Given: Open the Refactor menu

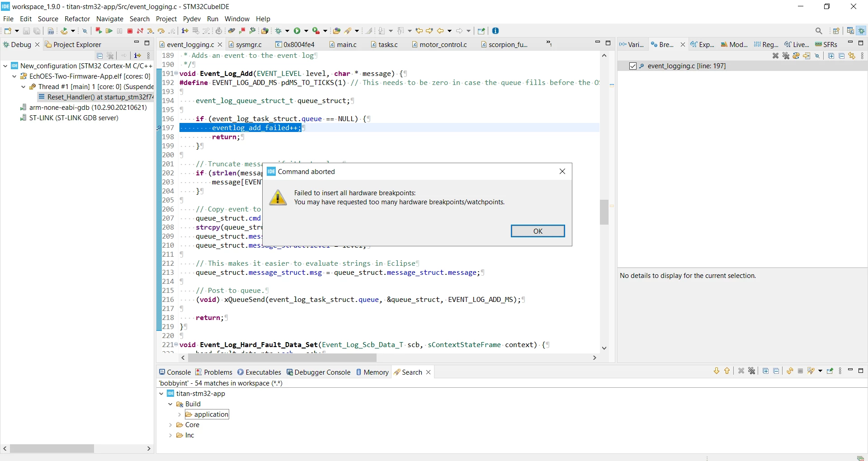Looking at the screenshot, I should [77, 19].
